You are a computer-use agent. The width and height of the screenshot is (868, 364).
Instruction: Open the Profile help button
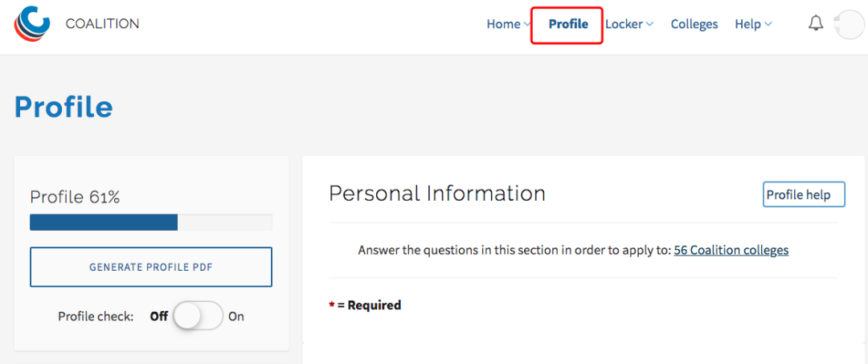[804, 194]
